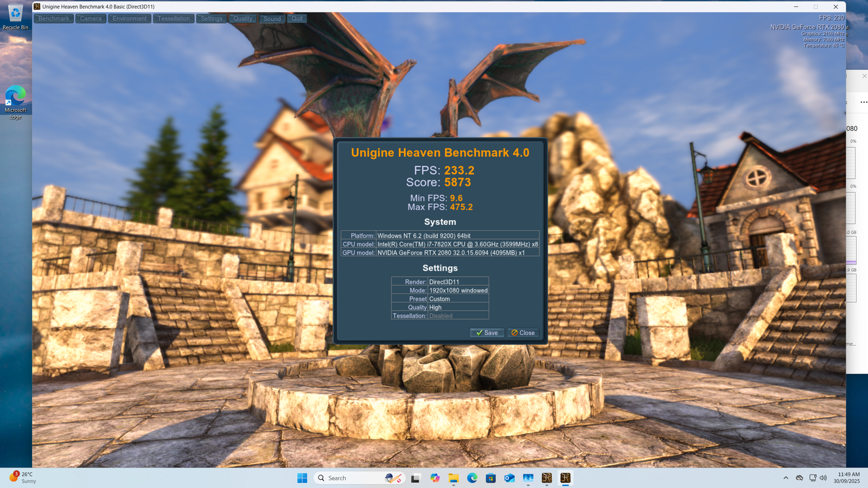Quit the Heaven benchmark
This screenshot has width=868, height=488.
coord(297,18)
